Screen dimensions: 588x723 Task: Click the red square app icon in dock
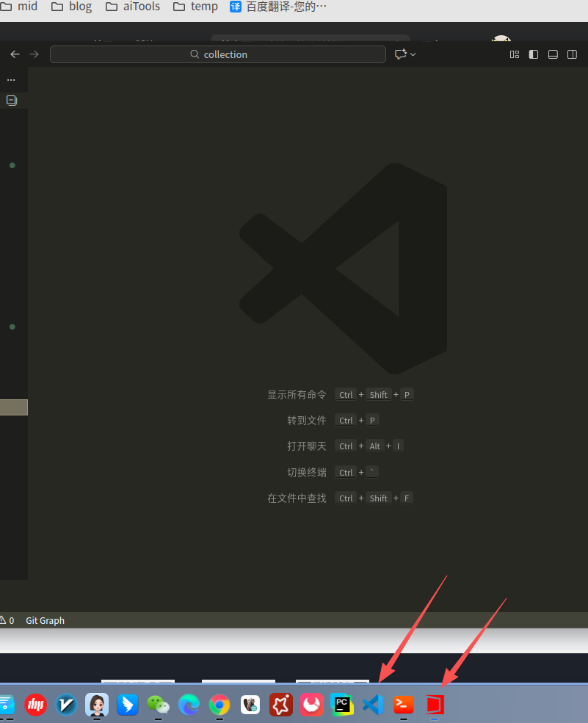[435, 705]
